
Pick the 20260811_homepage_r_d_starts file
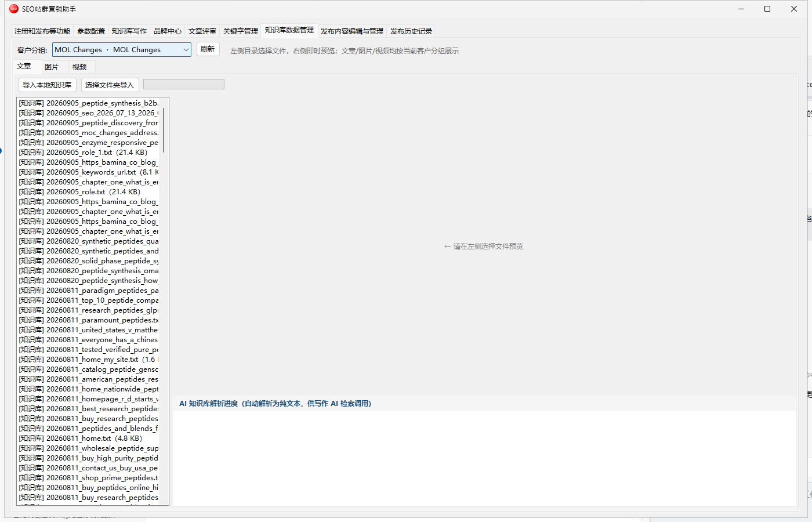click(x=88, y=399)
